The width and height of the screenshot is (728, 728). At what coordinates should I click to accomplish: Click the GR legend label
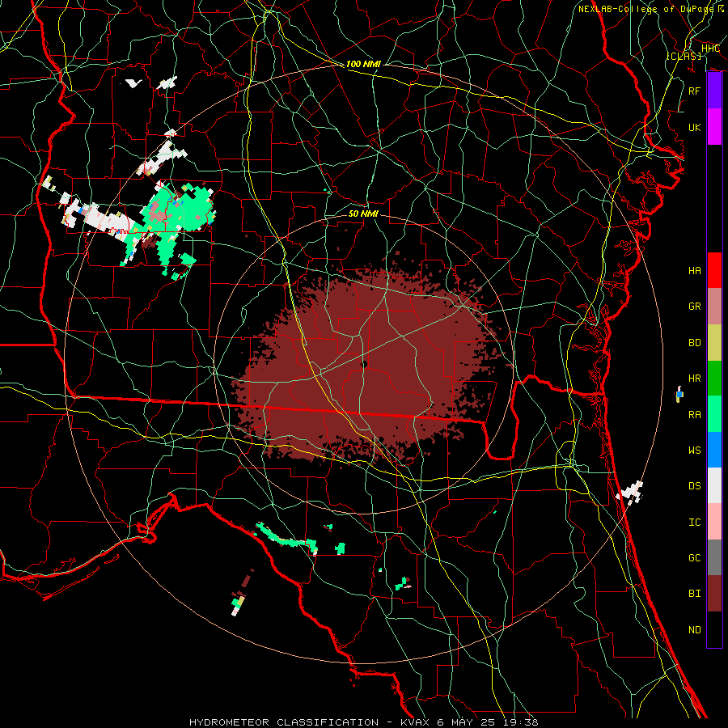695,307
